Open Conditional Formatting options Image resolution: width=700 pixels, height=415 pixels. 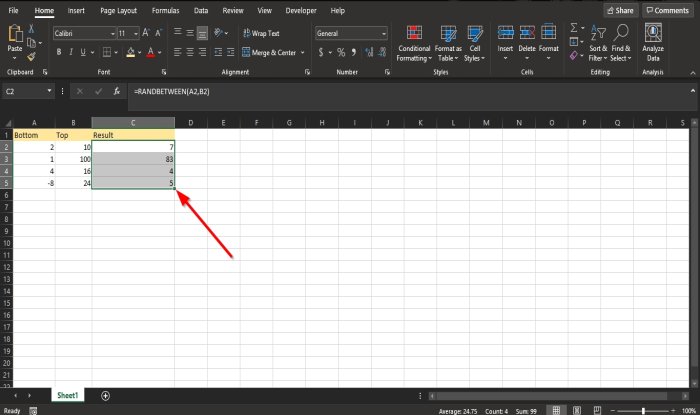point(414,44)
